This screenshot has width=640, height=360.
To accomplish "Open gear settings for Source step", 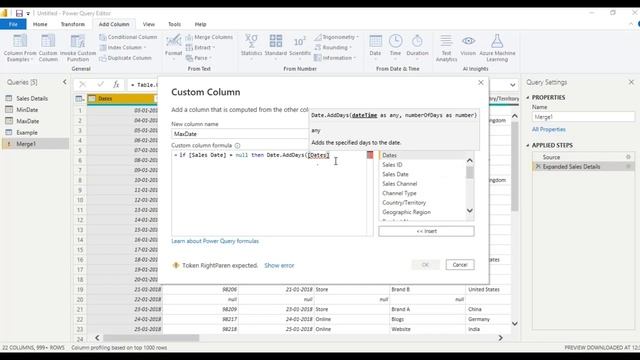I will 628,157.
